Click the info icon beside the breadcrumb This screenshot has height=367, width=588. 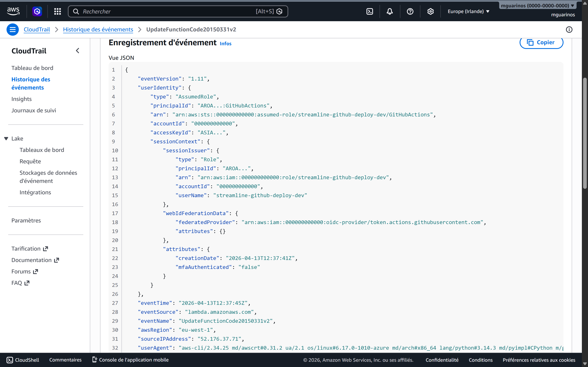click(569, 29)
